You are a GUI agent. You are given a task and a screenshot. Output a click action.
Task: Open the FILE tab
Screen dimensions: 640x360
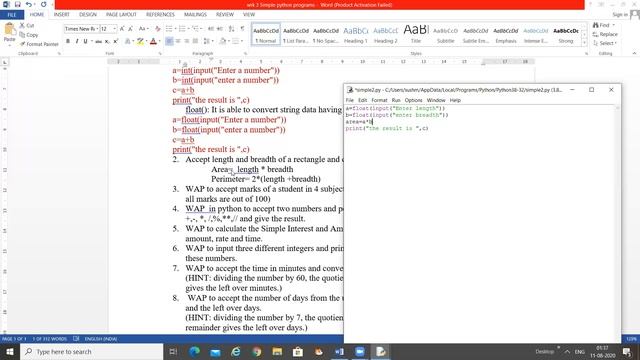click(x=12, y=15)
